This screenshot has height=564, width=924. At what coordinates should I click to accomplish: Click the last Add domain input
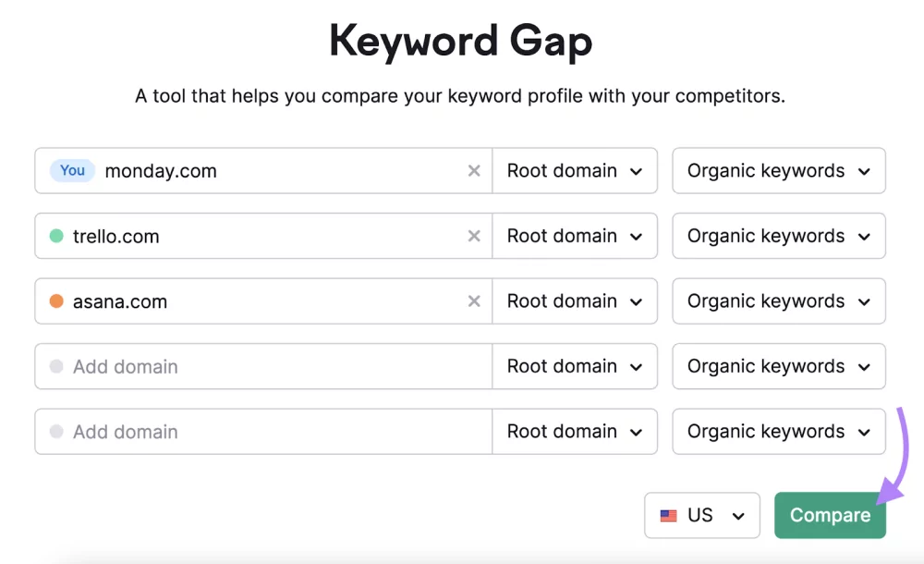click(x=277, y=432)
